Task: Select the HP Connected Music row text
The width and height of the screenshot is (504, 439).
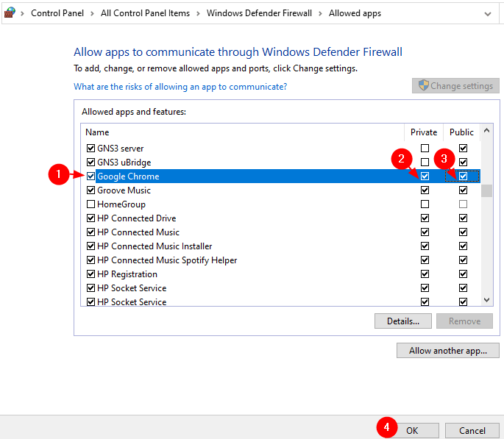Action: [138, 232]
